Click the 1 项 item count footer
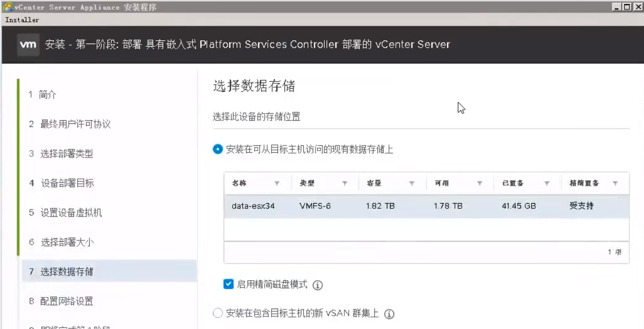 (615, 252)
